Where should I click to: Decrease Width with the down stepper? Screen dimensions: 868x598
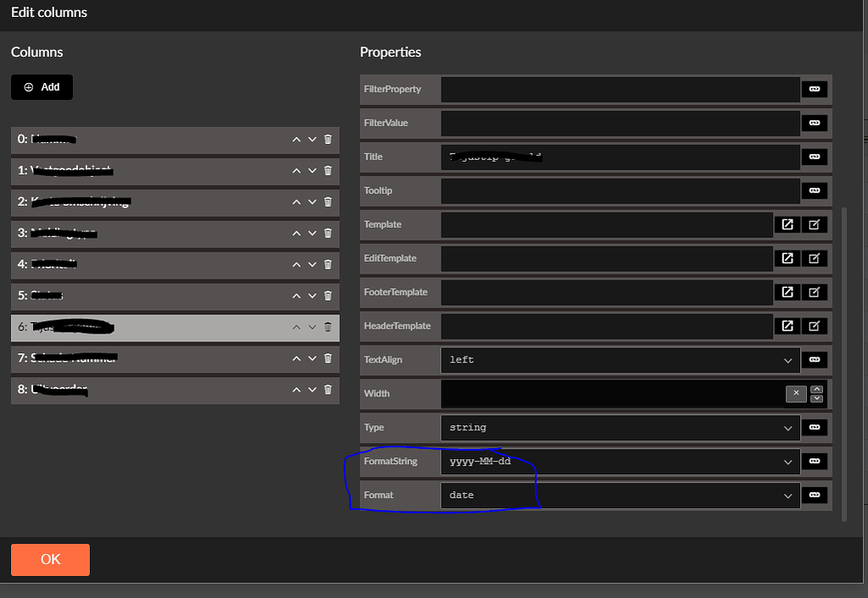coord(816,398)
